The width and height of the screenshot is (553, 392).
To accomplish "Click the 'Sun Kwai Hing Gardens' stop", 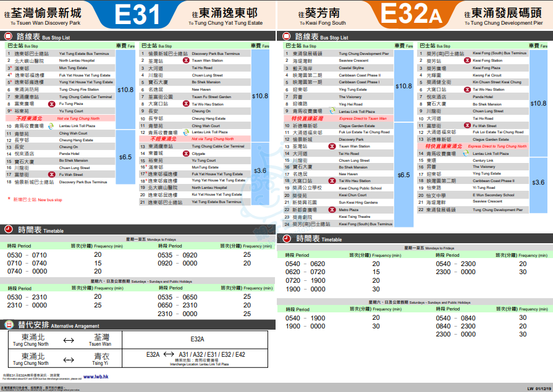I will [x=358, y=202].
